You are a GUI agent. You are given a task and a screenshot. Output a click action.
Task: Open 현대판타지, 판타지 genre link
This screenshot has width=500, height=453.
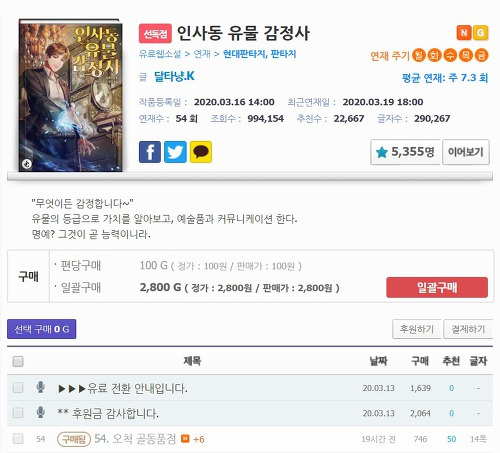[259, 54]
